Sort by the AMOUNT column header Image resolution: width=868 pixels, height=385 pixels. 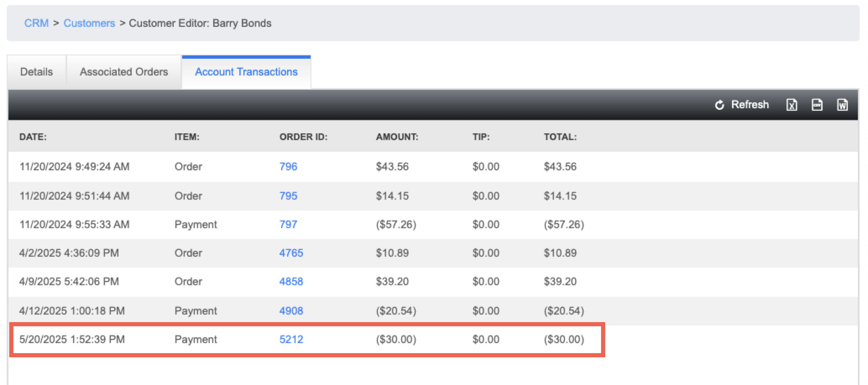tap(397, 137)
